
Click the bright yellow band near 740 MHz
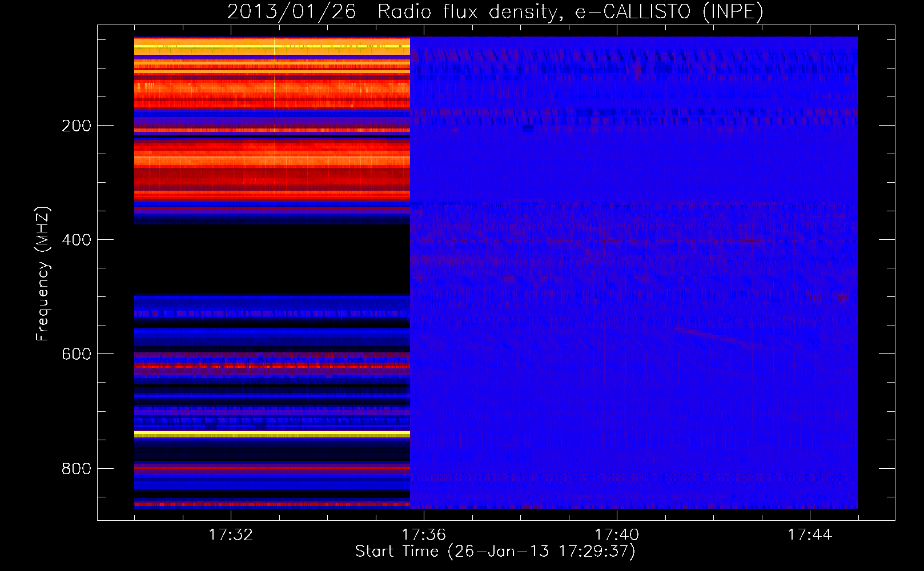tap(272, 435)
